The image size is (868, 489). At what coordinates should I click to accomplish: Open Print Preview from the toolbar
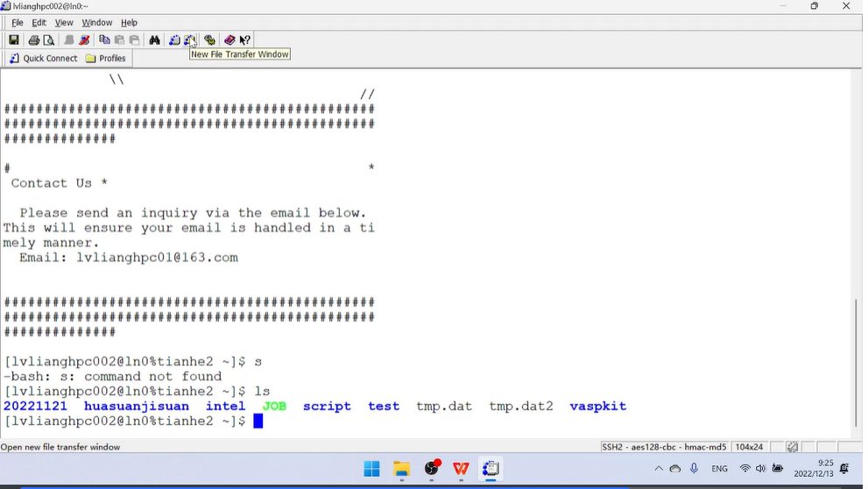click(48, 40)
